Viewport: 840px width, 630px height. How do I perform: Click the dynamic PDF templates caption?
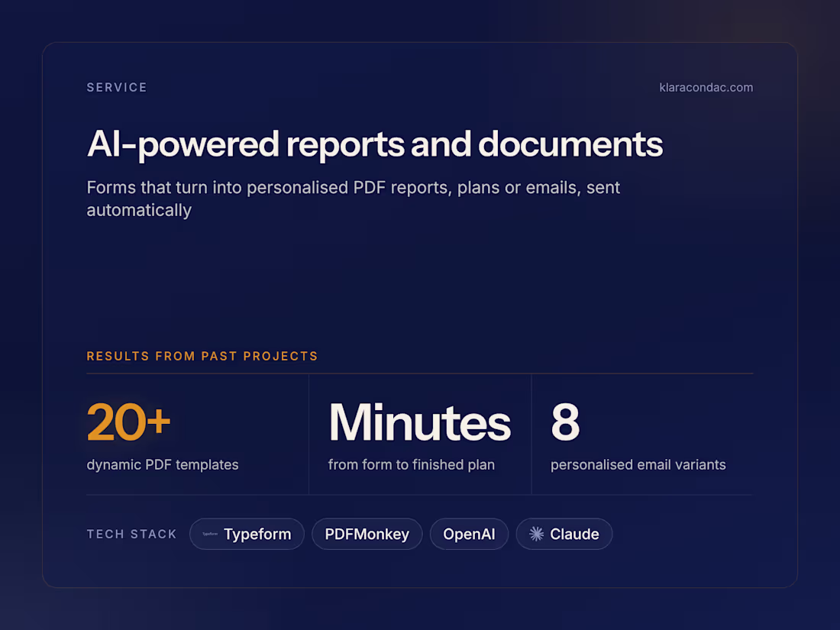click(163, 464)
